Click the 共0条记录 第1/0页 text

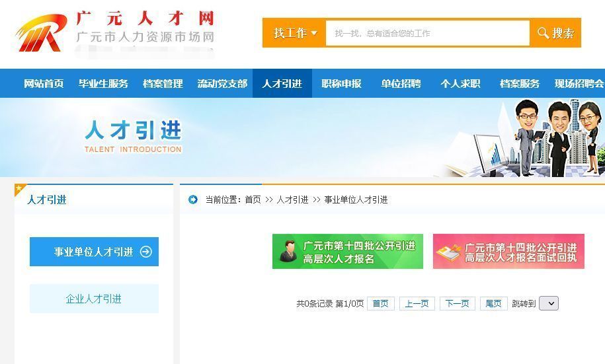pyautogui.click(x=330, y=304)
